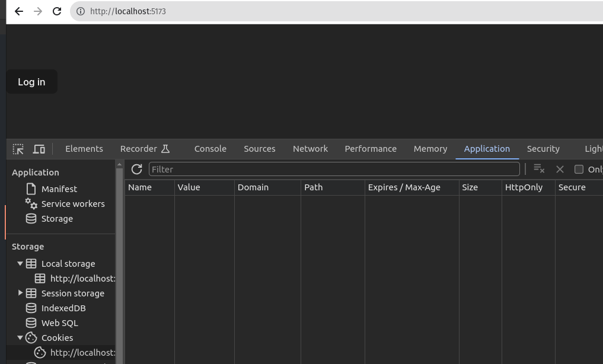This screenshot has height=364, width=603.
Task: Reload the page with the refresh icon
Action: click(x=57, y=11)
